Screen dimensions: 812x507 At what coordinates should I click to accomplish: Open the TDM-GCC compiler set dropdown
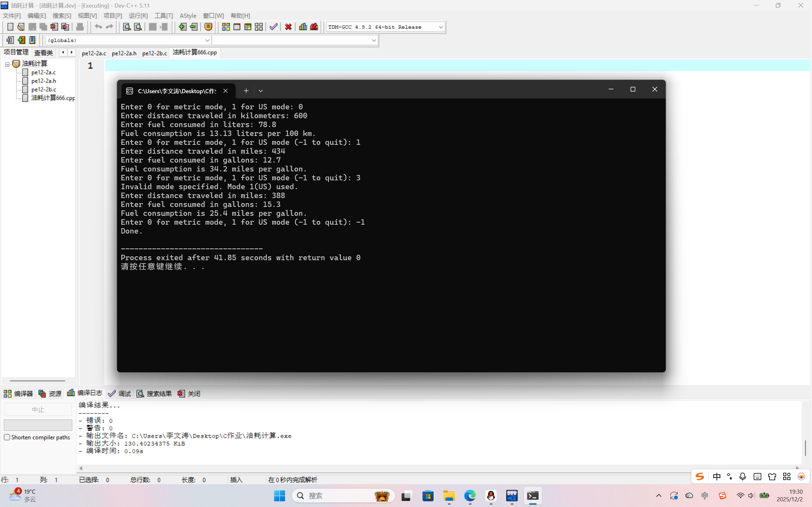(441, 27)
